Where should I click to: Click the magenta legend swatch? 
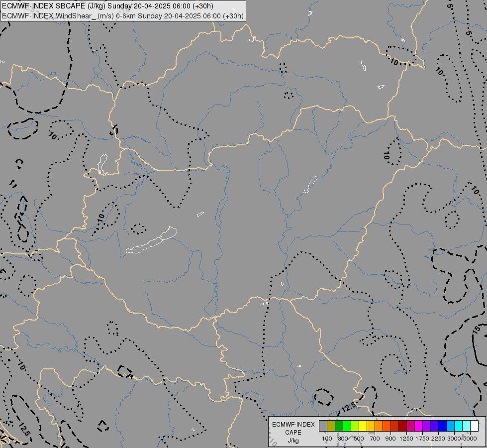coord(418,426)
